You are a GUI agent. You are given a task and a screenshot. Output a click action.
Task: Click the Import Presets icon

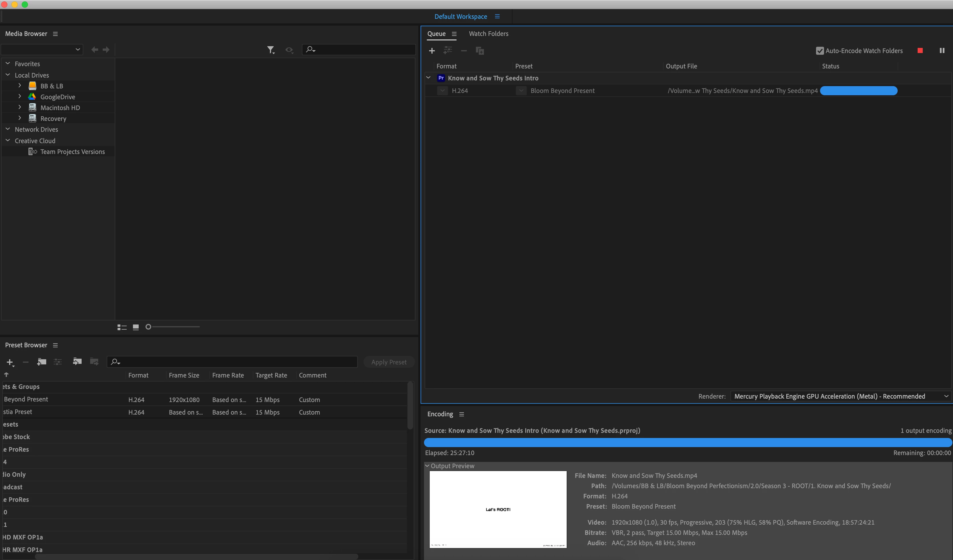coord(77,362)
